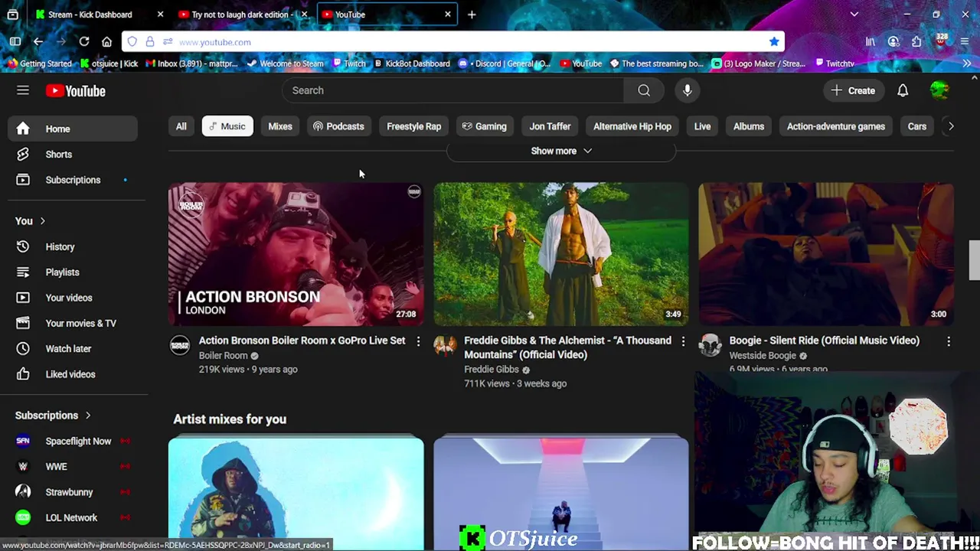
Task: Open the WWE channel subscription
Action: coord(73,466)
